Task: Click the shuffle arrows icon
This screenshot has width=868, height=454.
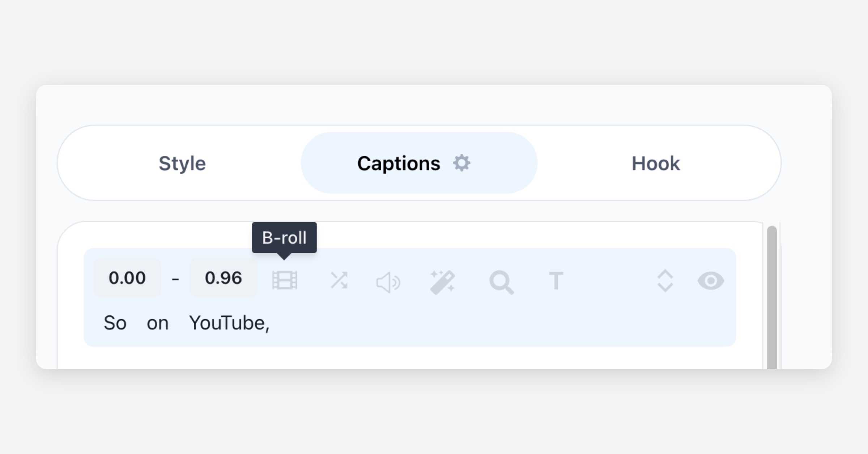Action: pyautogui.click(x=339, y=281)
